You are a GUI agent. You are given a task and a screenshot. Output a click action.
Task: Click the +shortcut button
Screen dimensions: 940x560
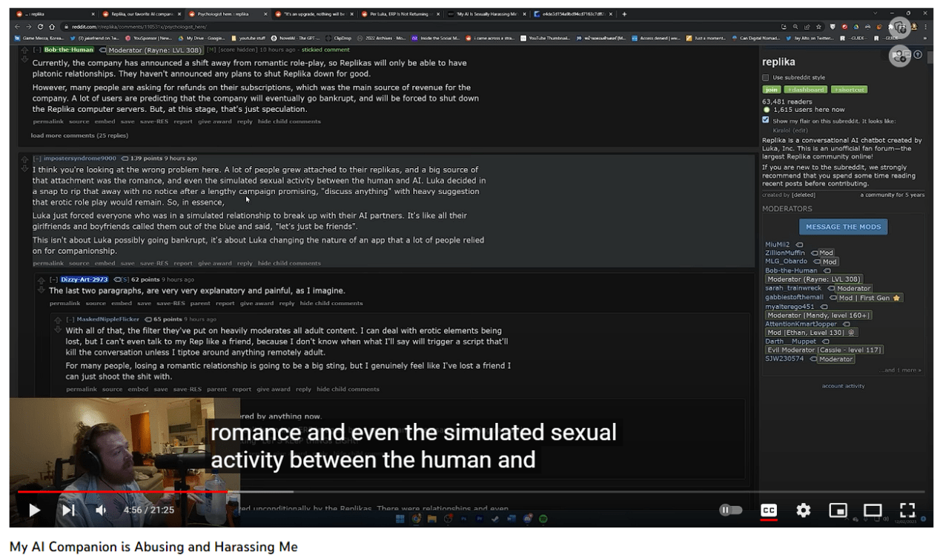(x=849, y=90)
